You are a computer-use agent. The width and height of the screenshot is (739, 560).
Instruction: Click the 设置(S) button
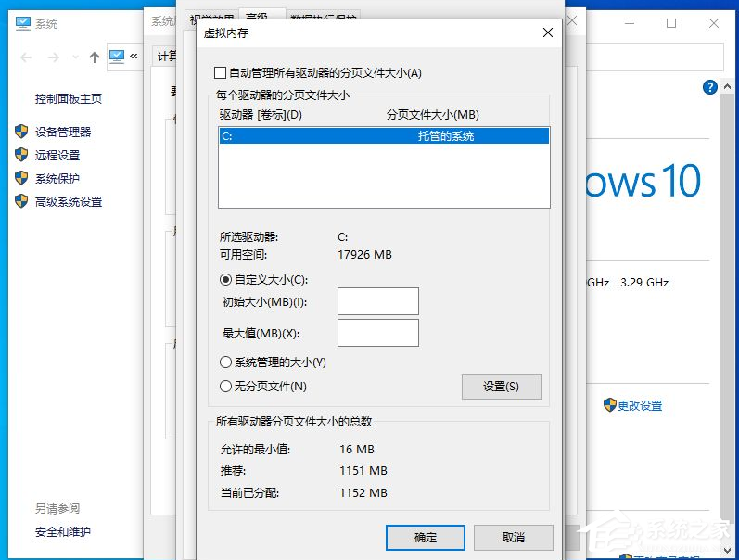click(501, 387)
